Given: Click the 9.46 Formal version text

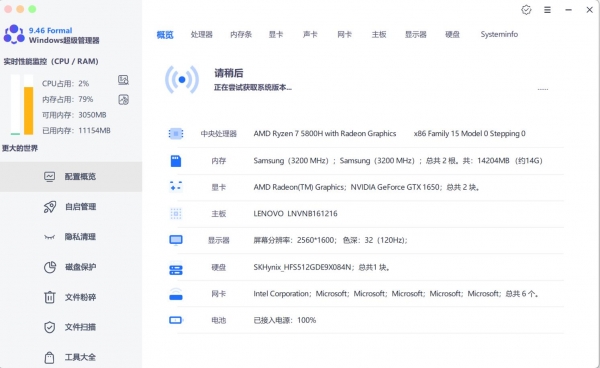Looking at the screenshot, I should 51,30.
